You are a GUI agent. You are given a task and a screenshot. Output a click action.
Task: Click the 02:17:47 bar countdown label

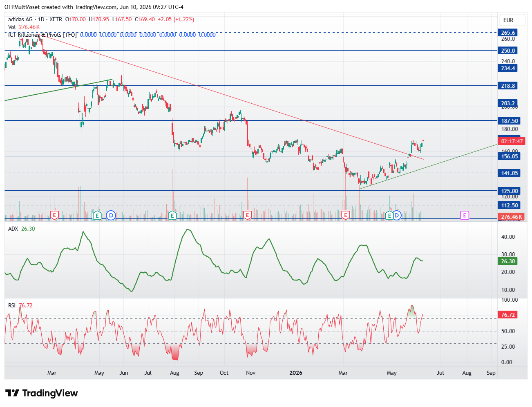point(512,141)
